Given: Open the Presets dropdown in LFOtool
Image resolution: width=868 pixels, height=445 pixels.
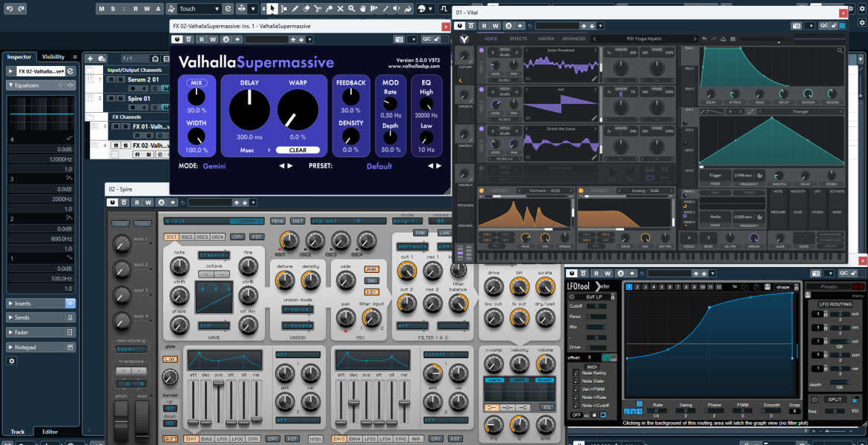Looking at the screenshot, I should (829, 287).
